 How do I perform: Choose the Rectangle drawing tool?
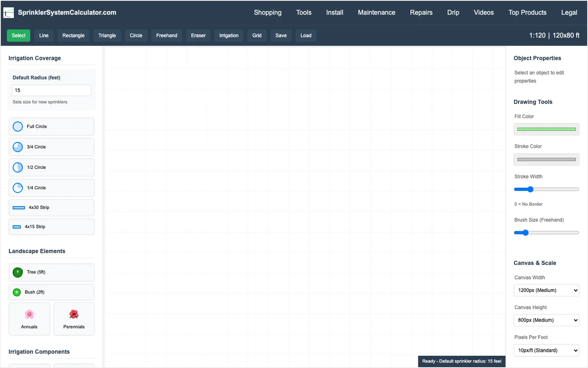coord(73,35)
